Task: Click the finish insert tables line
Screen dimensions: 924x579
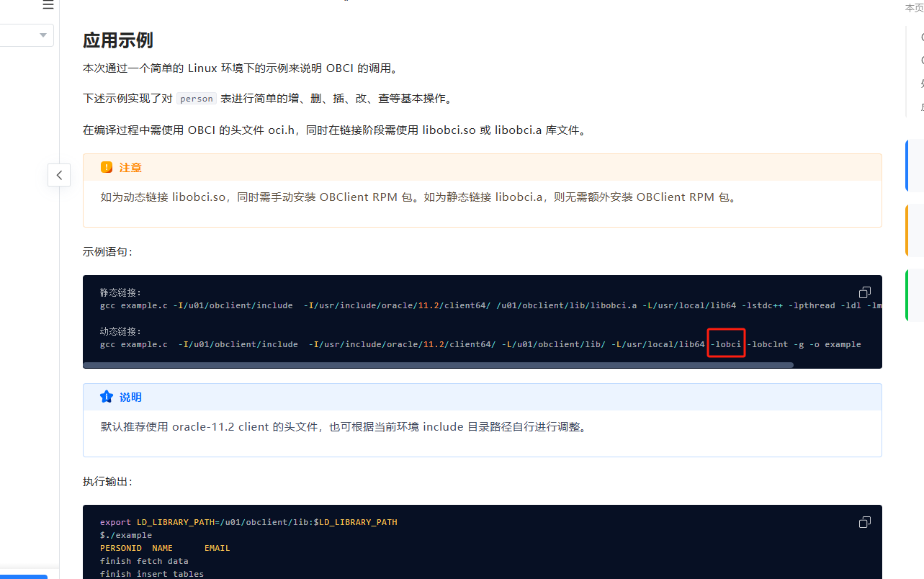Action: click(152, 574)
